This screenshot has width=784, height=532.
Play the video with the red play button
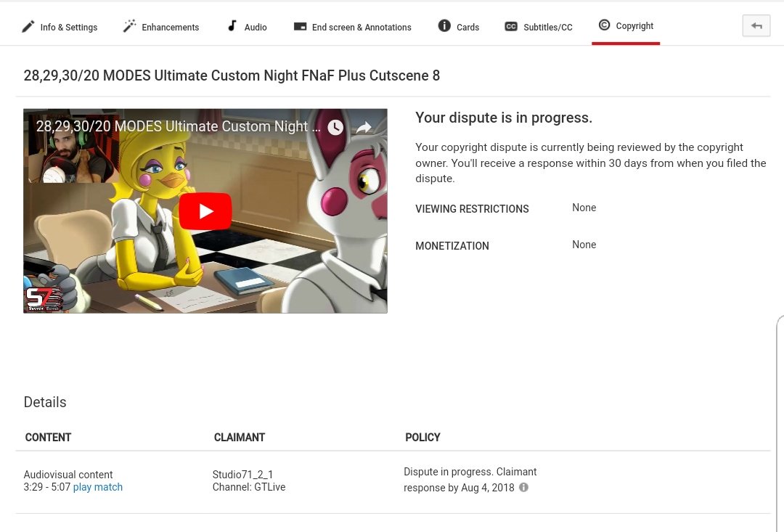click(x=205, y=211)
